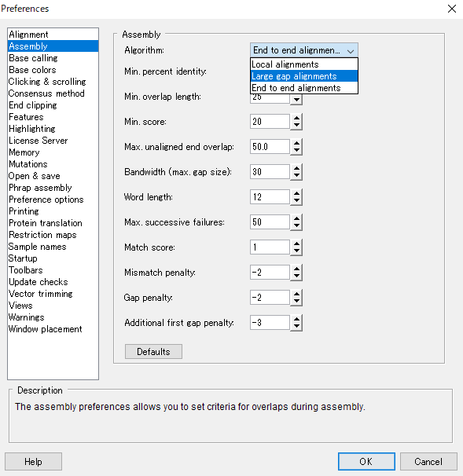Click the Gap penalty input field
463x476 pixels.
tap(270, 298)
